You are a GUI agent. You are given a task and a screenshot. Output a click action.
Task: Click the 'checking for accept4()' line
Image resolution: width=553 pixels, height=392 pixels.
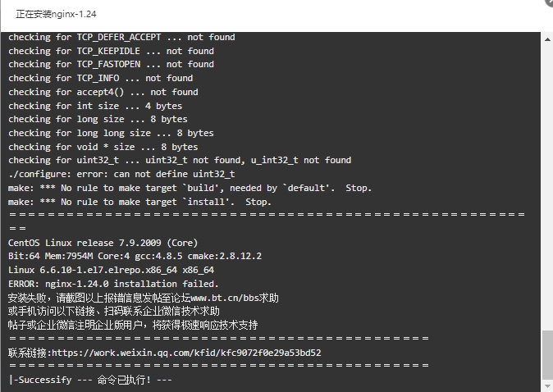coord(103,92)
